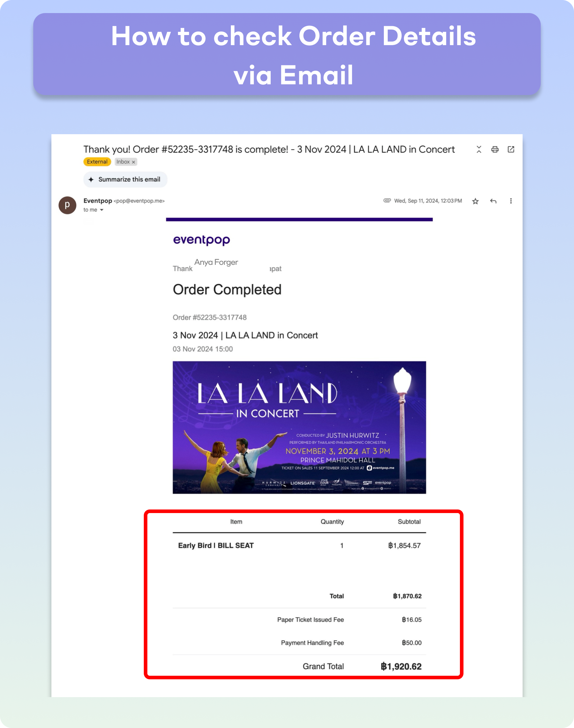Click Summarize this email button
This screenshot has width=574, height=728.
[x=125, y=179]
